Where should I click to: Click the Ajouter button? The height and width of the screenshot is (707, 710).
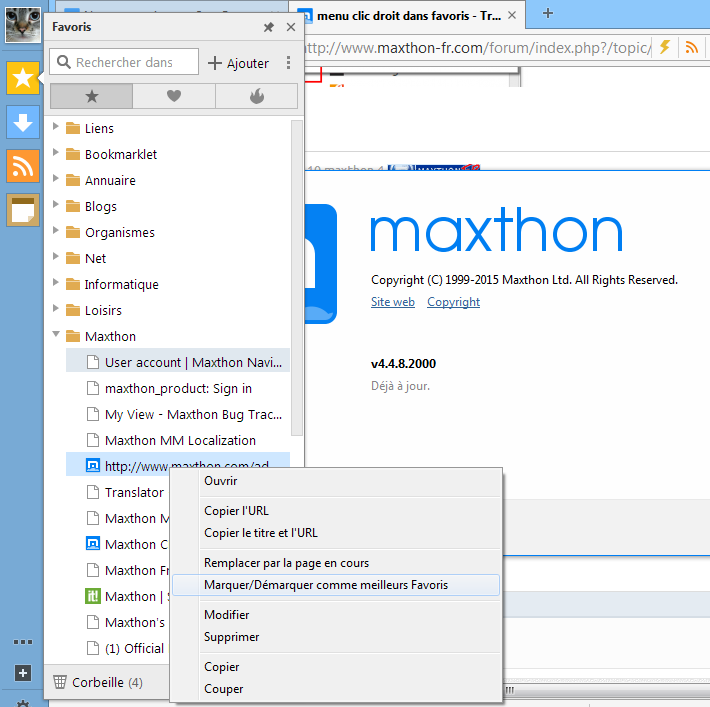238,63
